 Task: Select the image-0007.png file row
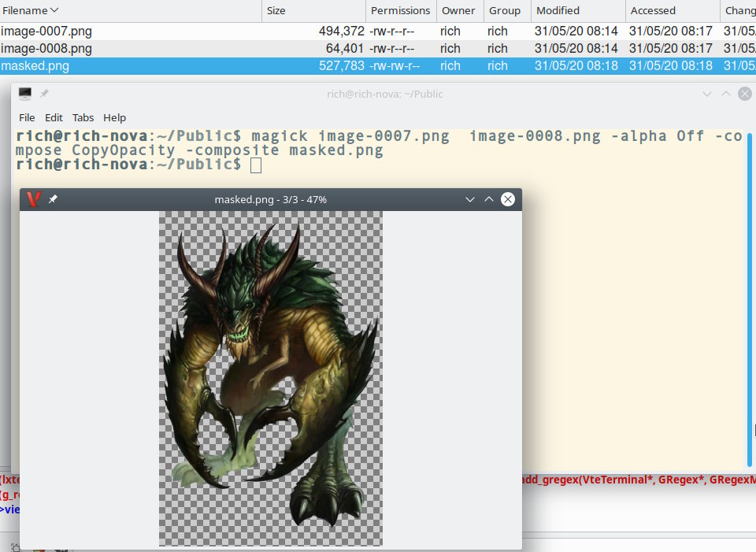[378, 31]
